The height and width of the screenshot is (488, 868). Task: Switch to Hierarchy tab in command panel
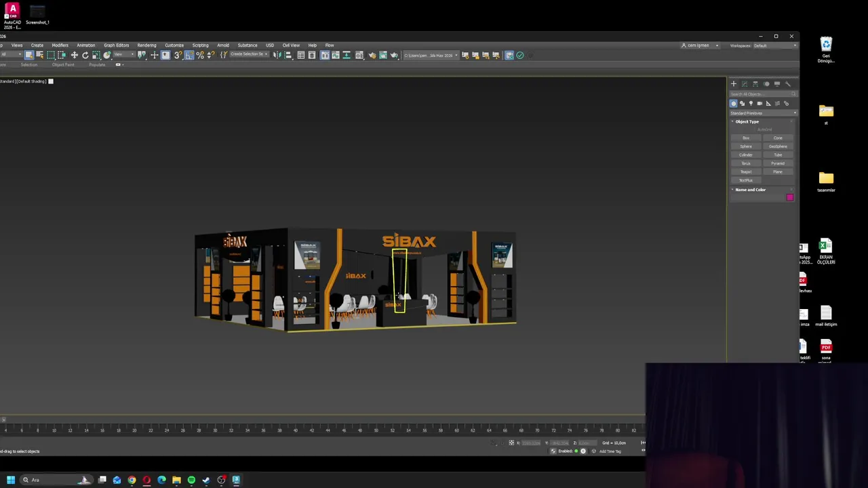(x=755, y=84)
